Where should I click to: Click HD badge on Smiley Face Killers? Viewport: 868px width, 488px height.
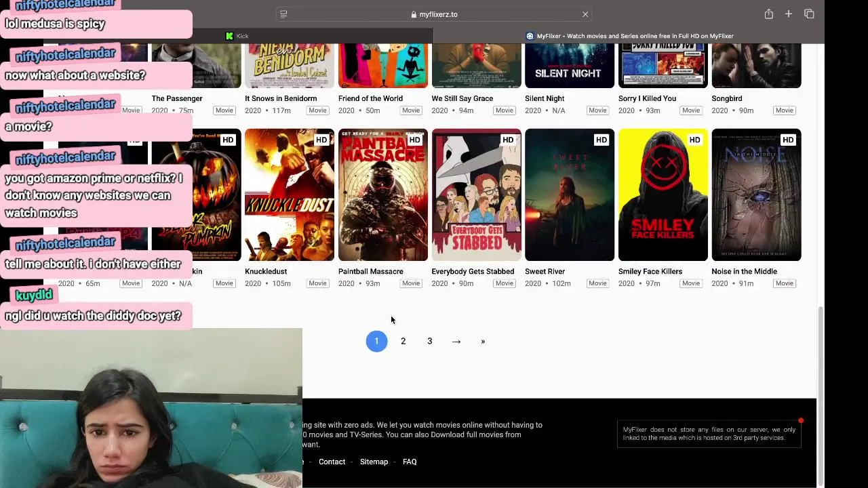click(694, 140)
